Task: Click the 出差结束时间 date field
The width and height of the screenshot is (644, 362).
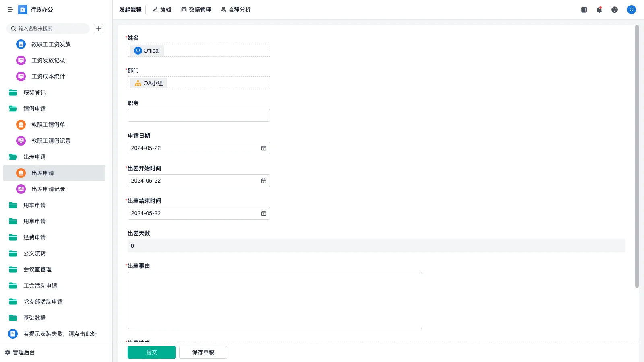Action: point(199,213)
